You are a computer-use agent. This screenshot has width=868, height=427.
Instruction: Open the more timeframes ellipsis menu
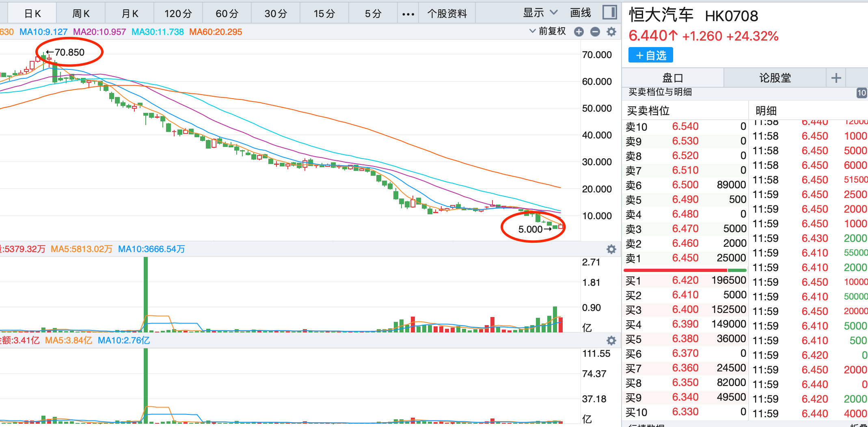[408, 14]
